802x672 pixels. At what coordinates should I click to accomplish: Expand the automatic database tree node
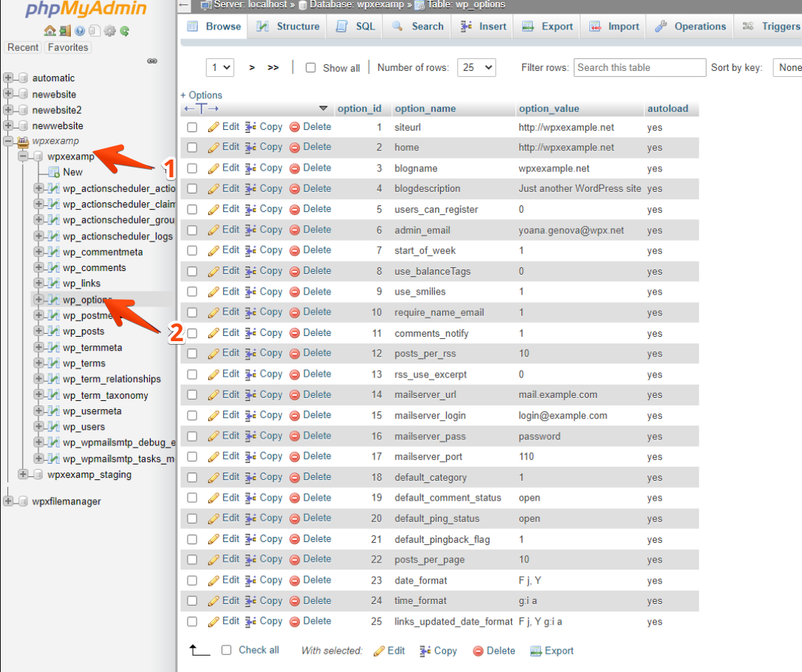(x=9, y=78)
